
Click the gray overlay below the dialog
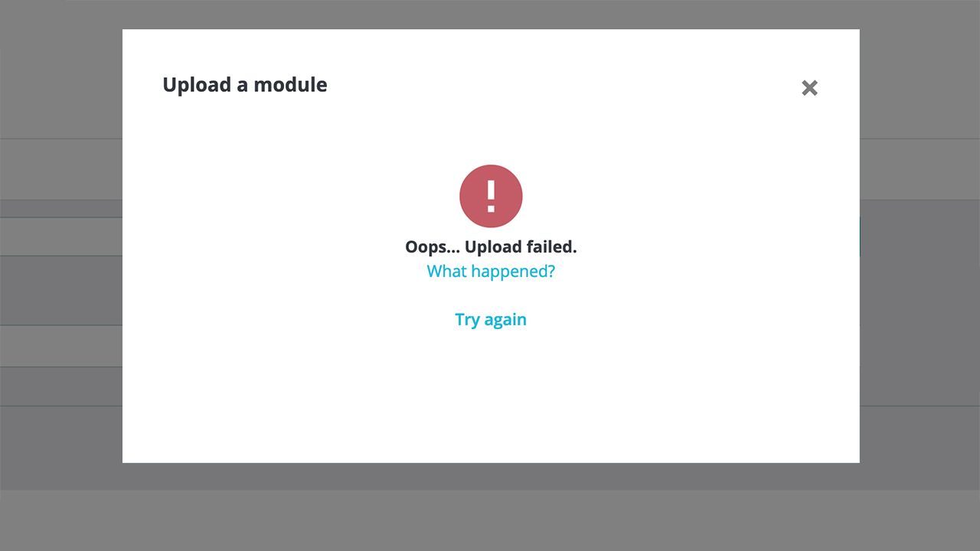(490, 507)
